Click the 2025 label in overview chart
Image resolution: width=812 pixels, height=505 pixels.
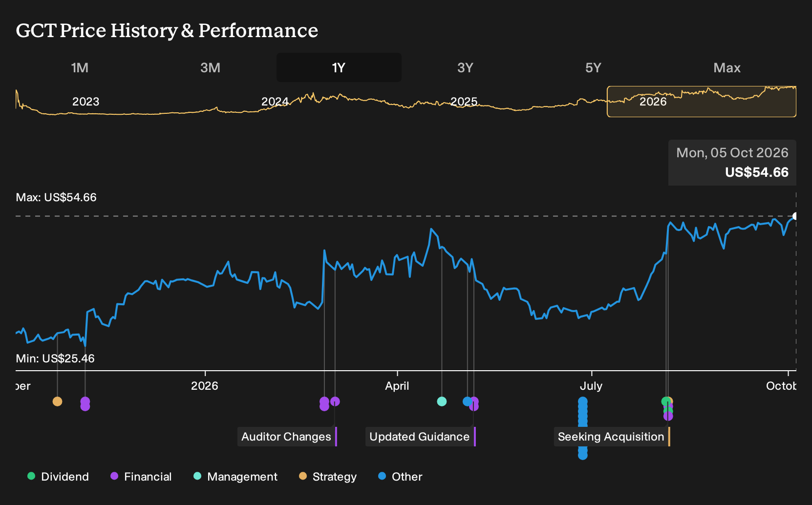(x=464, y=102)
